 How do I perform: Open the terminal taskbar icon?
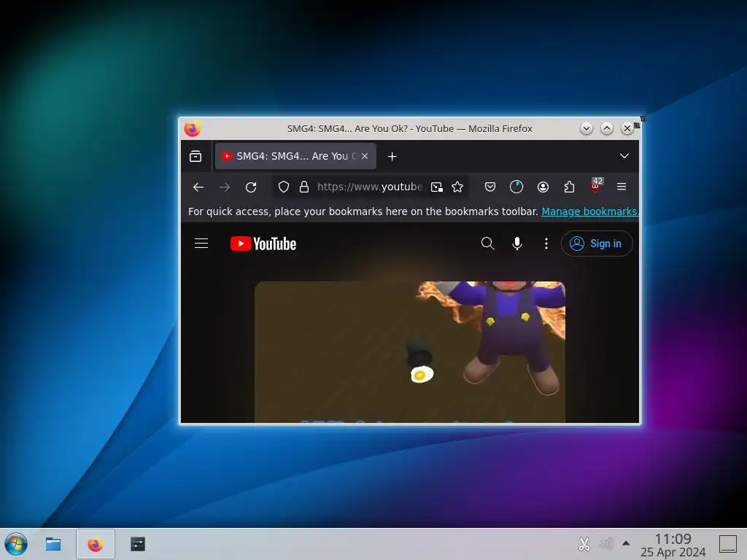(x=138, y=544)
